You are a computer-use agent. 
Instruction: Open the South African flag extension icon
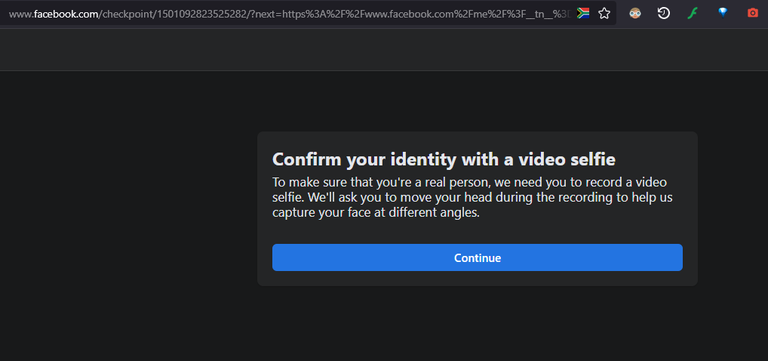click(583, 13)
